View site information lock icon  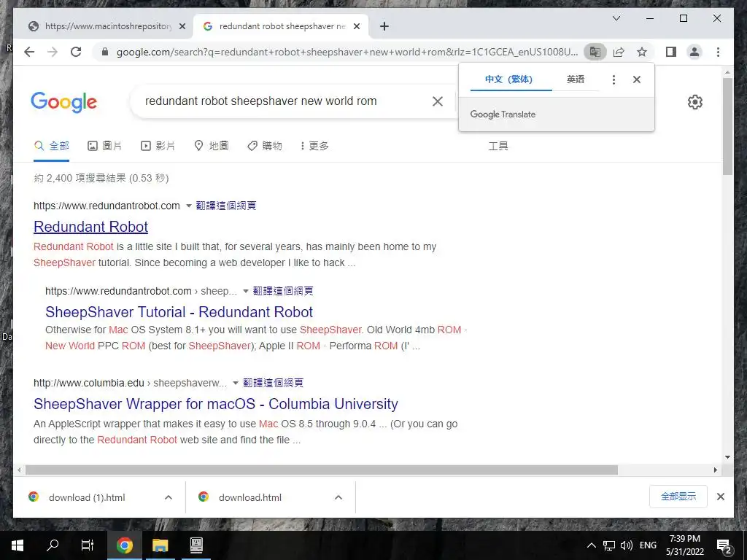tap(105, 52)
